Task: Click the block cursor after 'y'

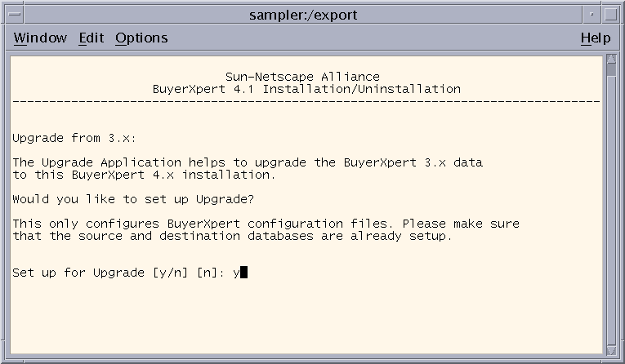Action: (x=244, y=273)
